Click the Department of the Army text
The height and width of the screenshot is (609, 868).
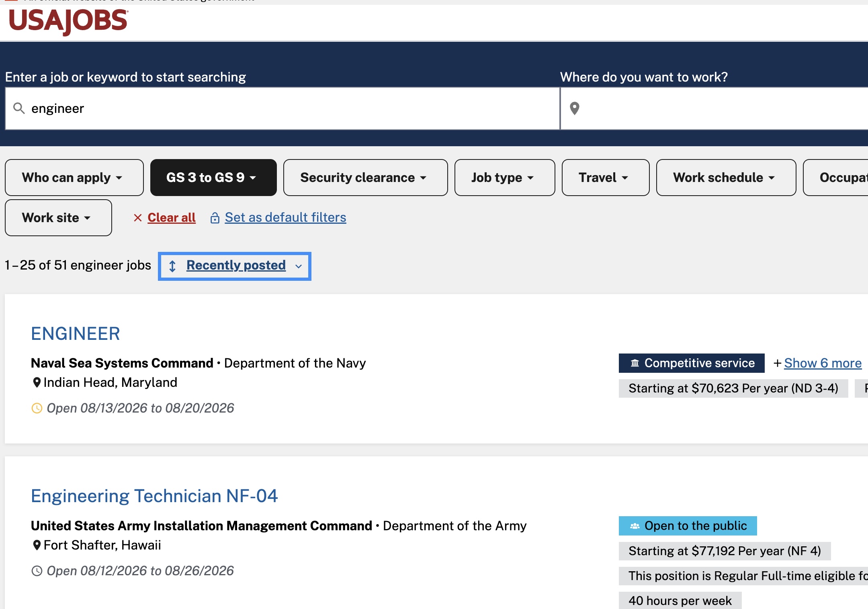click(455, 526)
